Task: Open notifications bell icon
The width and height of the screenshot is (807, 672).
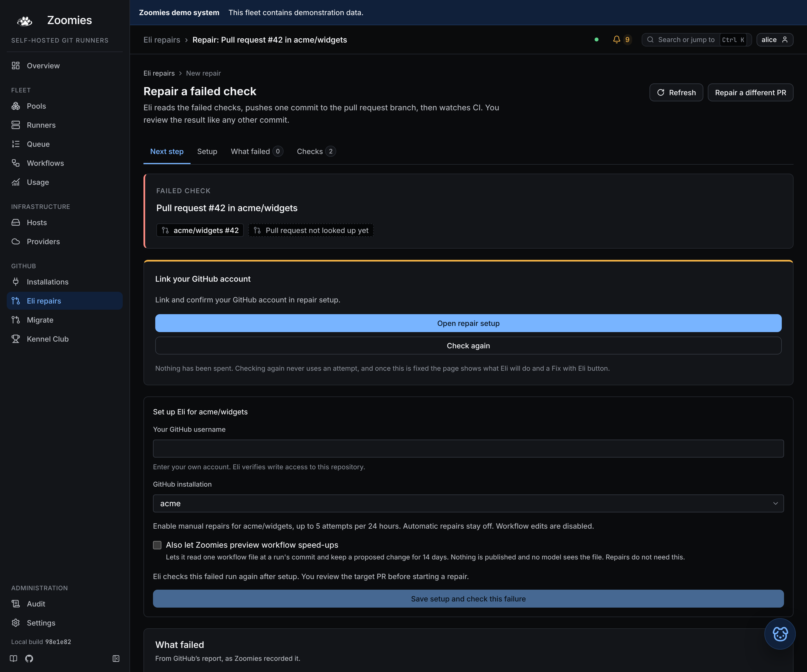Action: click(x=616, y=39)
